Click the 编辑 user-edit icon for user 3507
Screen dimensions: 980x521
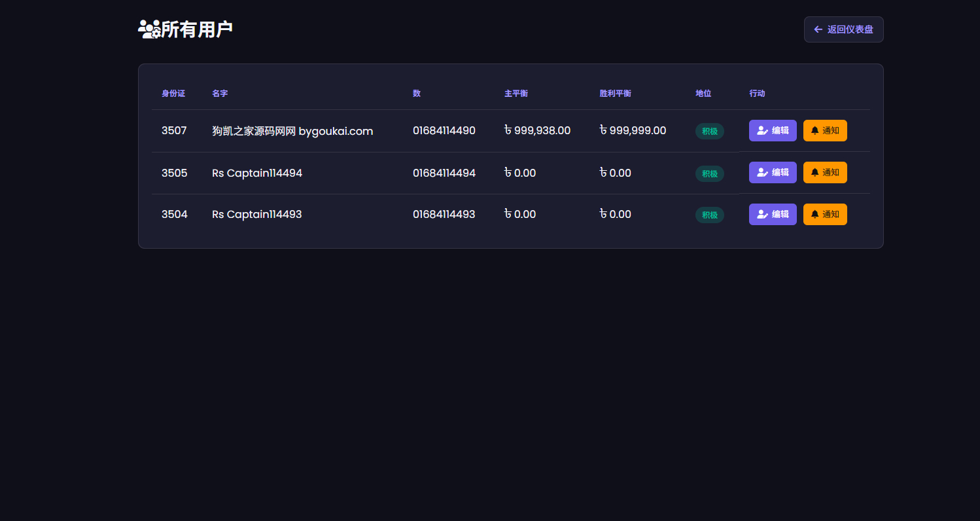762,131
